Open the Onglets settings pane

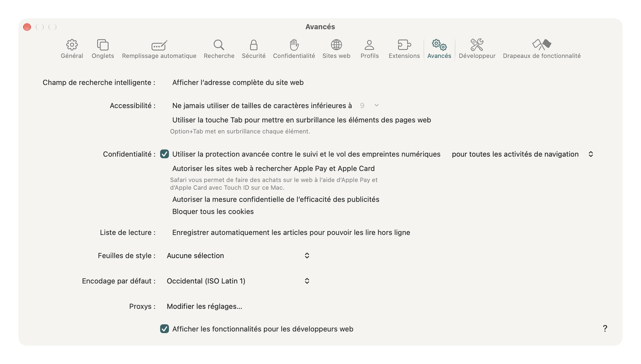coord(103,49)
